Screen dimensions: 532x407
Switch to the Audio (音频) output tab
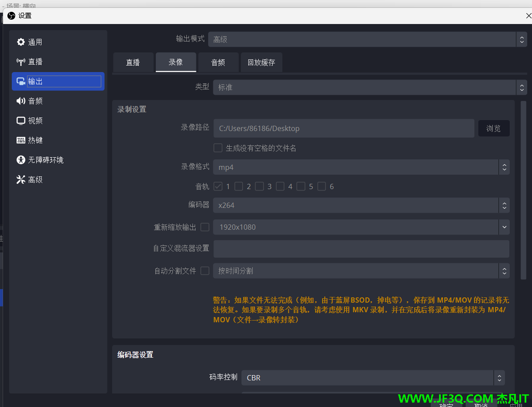[218, 62]
